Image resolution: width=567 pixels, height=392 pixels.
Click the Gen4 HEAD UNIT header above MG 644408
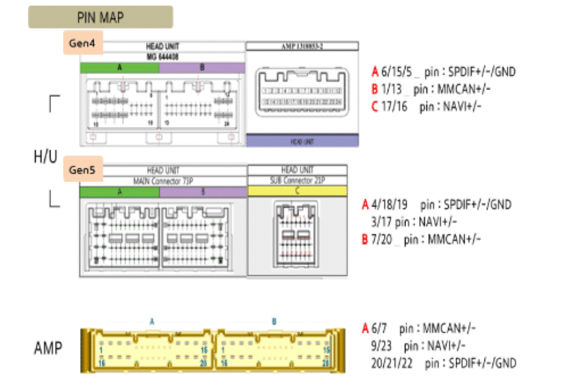pyautogui.click(x=163, y=46)
